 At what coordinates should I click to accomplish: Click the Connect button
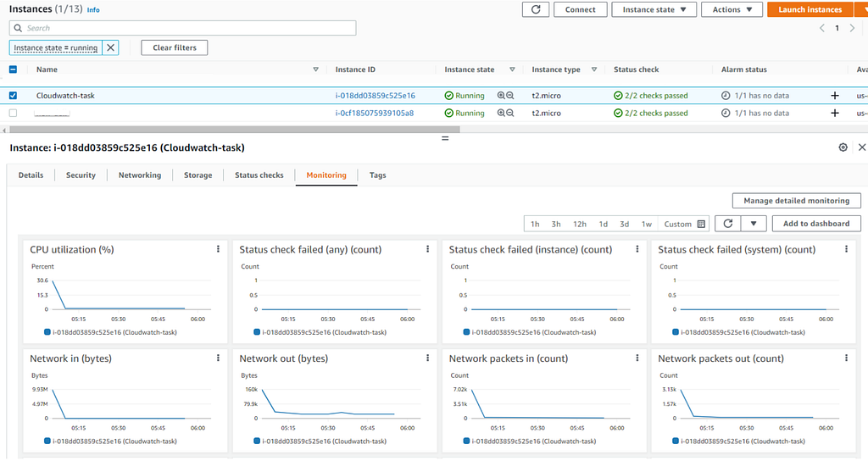point(580,9)
